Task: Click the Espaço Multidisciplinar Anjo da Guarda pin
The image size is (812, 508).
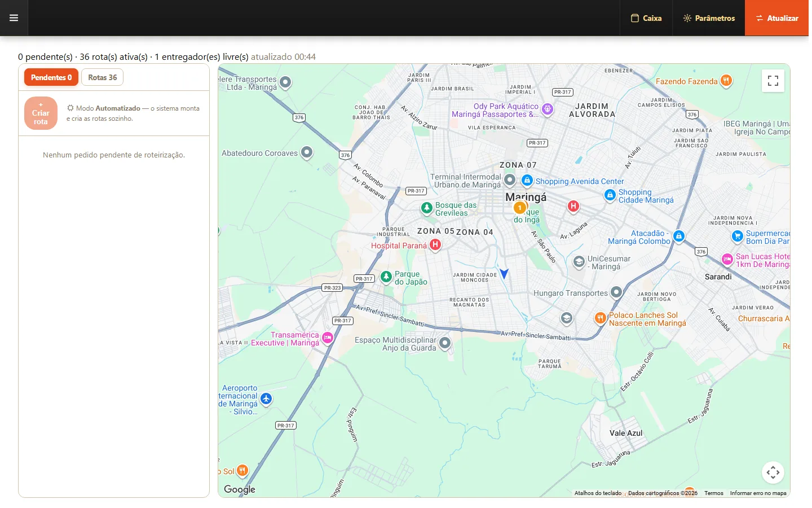Action: (445, 343)
